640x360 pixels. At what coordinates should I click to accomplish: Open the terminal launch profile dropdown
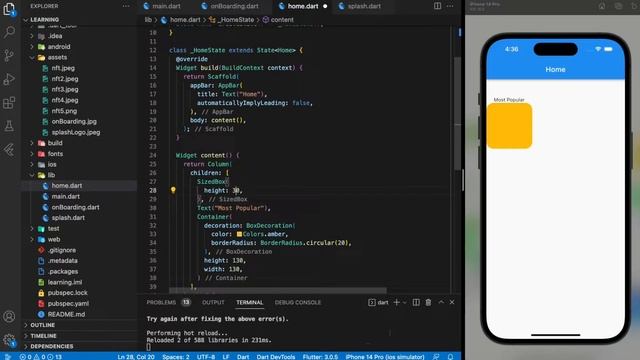click(404, 302)
